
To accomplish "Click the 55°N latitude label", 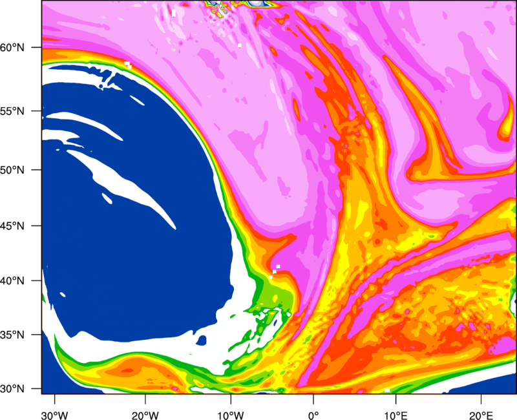I will [12, 110].
